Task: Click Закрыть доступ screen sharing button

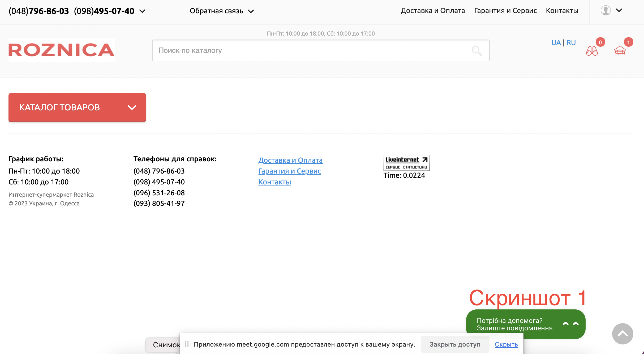Action: pos(455,344)
